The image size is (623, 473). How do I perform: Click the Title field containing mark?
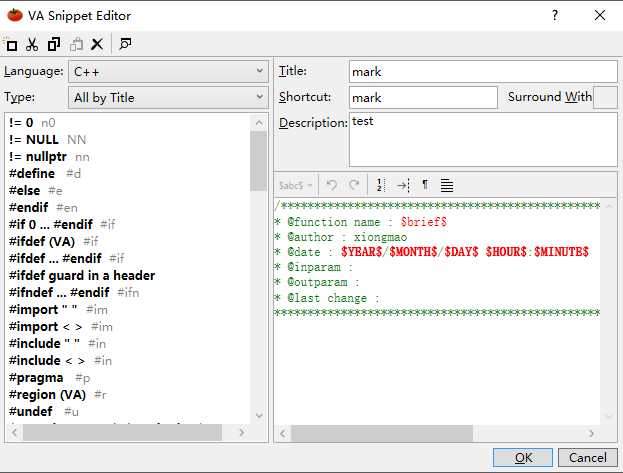[x=483, y=72]
